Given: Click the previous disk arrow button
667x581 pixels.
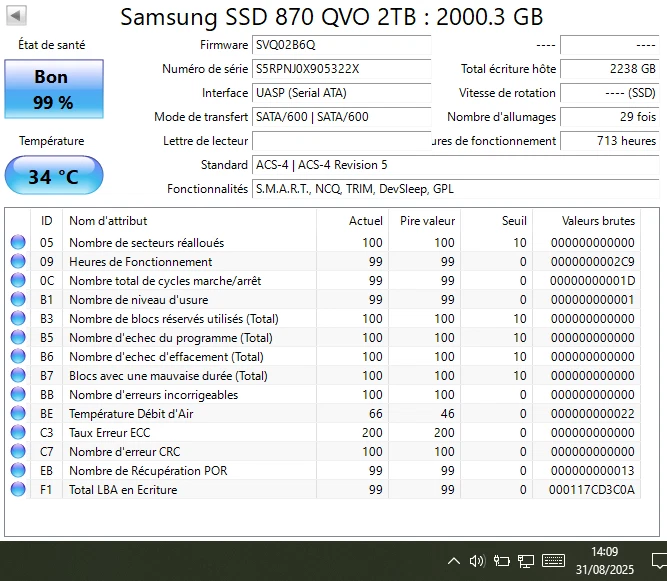Looking at the screenshot, I should tap(17, 16).
